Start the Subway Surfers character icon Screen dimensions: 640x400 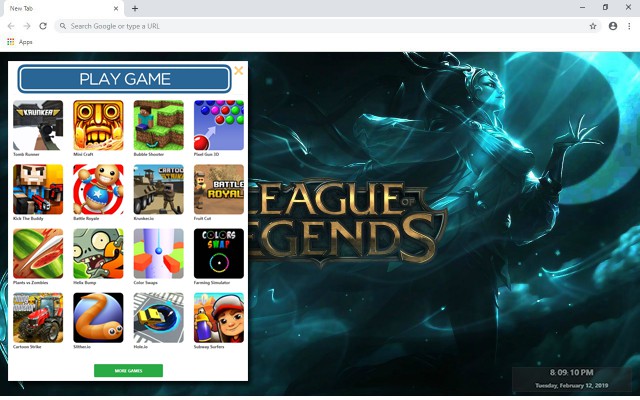[x=219, y=318]
